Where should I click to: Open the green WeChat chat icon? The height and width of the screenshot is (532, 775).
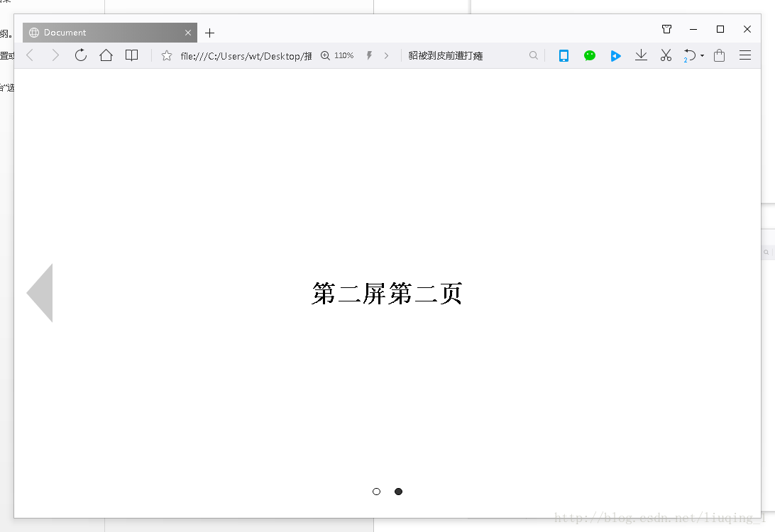pyautogui.click(x=589, y=56)
